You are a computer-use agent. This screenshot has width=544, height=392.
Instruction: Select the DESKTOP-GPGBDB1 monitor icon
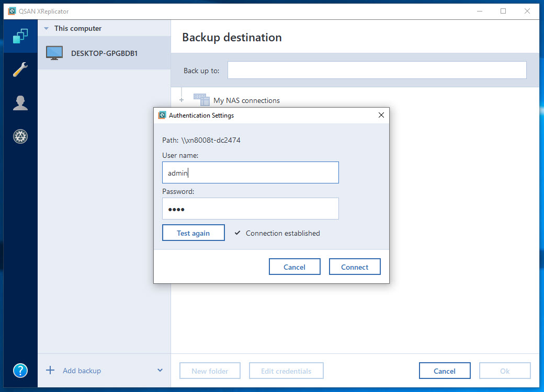54,53
